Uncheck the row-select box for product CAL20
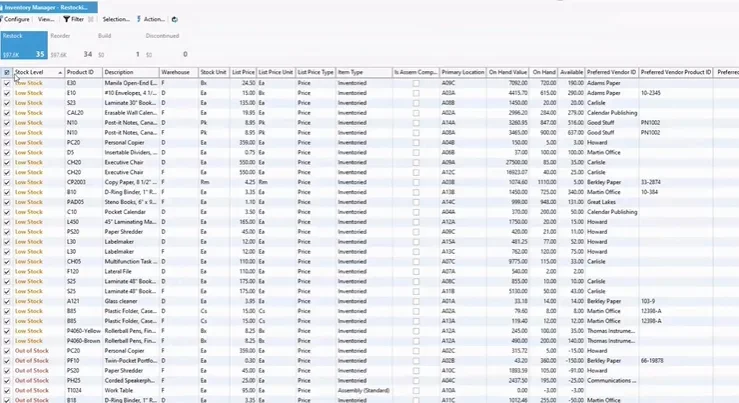 [7, 113]
